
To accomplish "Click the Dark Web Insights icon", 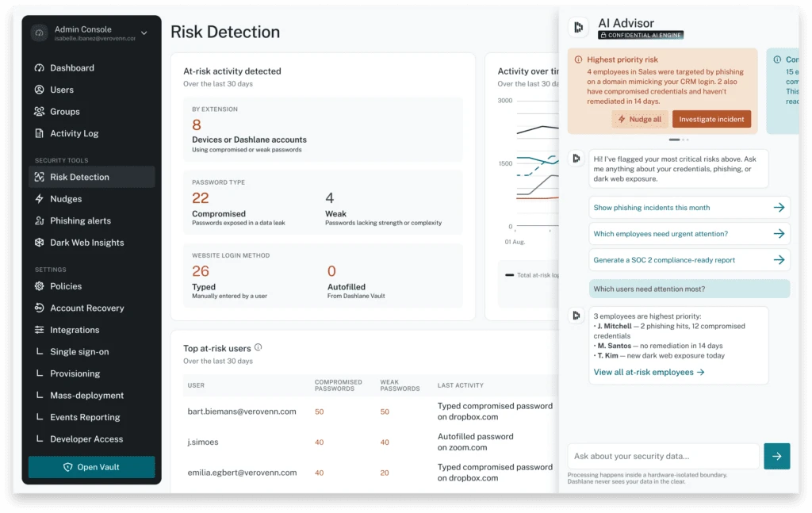I will click(x=40, y=243).
